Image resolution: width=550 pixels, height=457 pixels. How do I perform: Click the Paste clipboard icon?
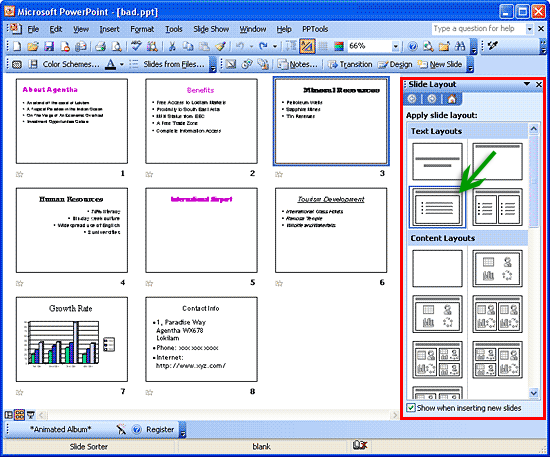(204, 46)
